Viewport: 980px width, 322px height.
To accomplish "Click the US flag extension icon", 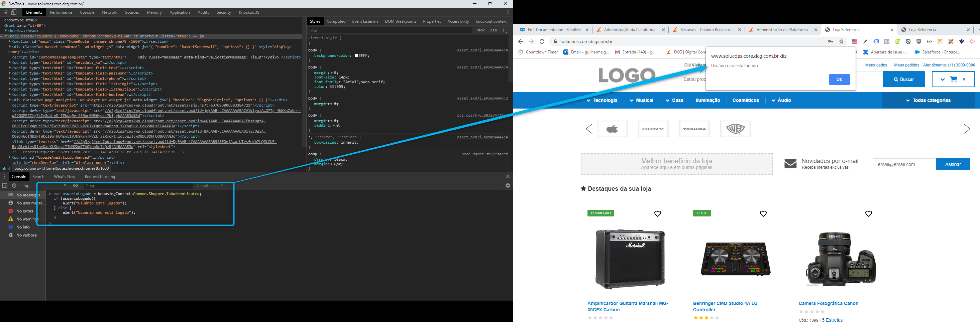I will (x=855, y=41).
